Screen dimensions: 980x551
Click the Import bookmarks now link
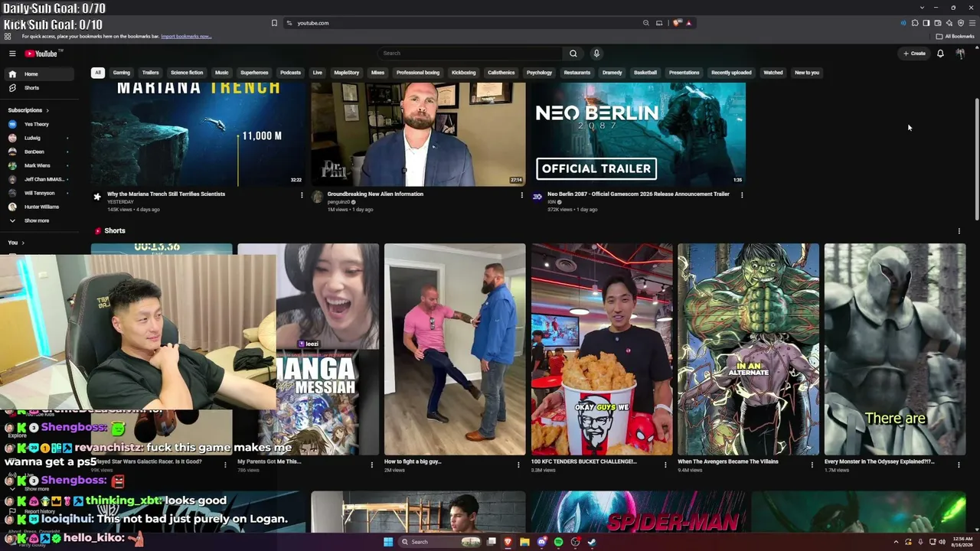click(186, 36)
